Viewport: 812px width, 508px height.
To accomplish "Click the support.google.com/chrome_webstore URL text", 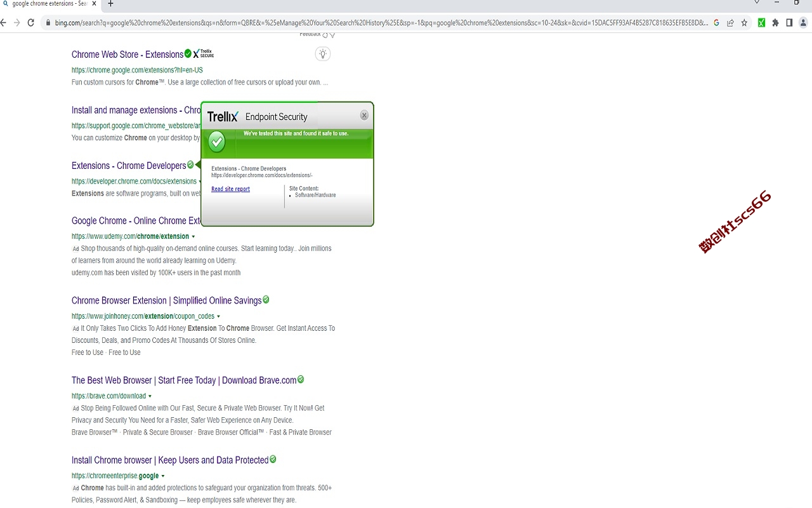I will click(136, 126).
